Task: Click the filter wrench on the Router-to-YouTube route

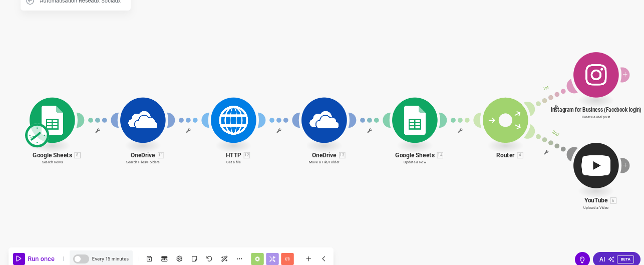Action: click(546, 152)
